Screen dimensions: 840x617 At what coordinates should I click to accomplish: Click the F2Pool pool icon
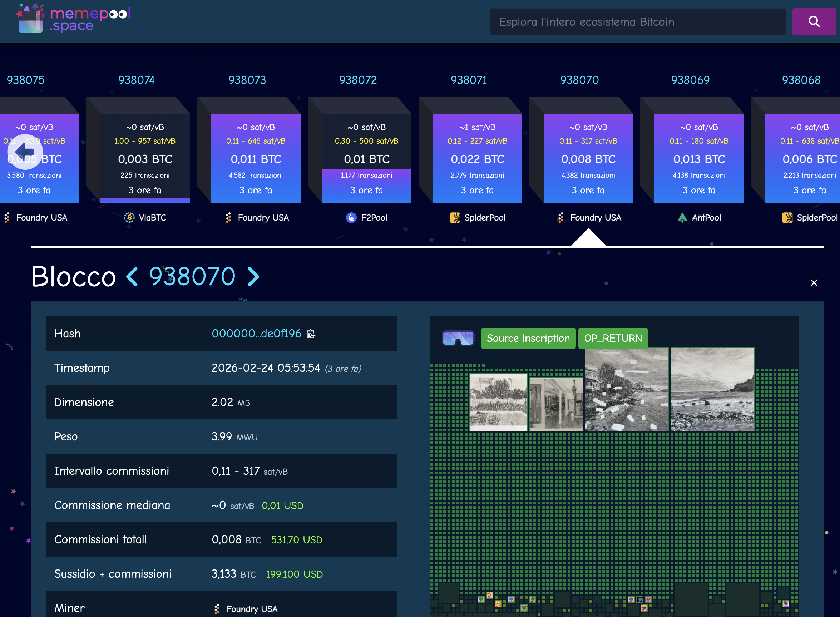coord(351,218)
